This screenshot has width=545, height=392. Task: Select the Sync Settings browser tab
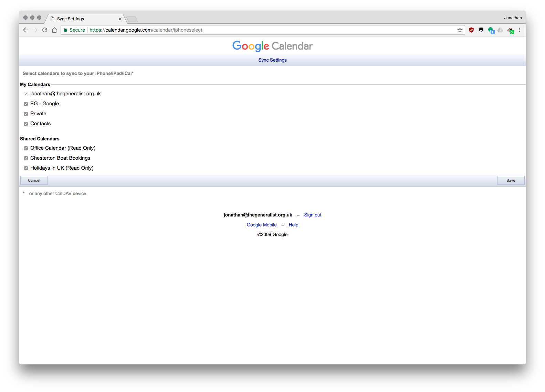point(85,19)
